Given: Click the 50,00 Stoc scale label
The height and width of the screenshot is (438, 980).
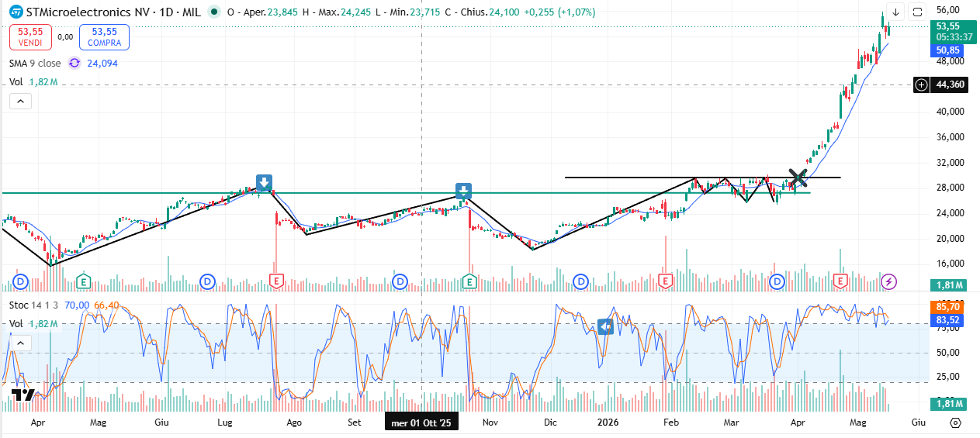Looking at the screenshot, I should pos(948,353).
